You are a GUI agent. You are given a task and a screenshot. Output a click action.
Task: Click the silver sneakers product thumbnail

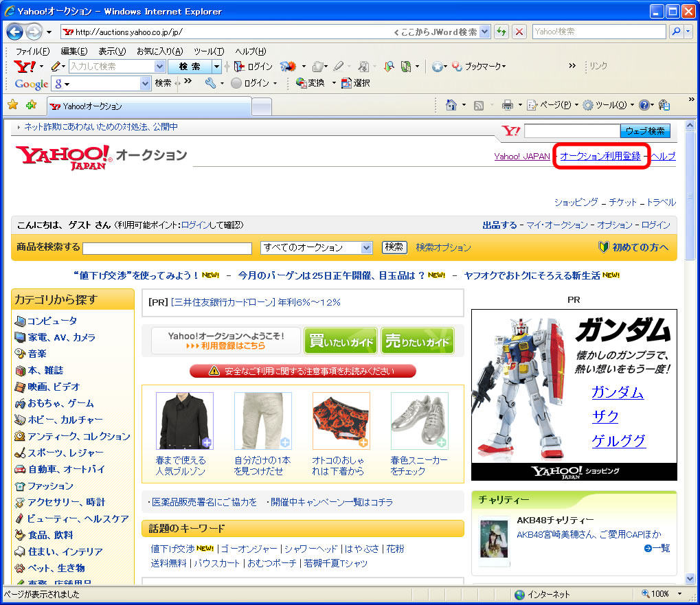[420, 421]
